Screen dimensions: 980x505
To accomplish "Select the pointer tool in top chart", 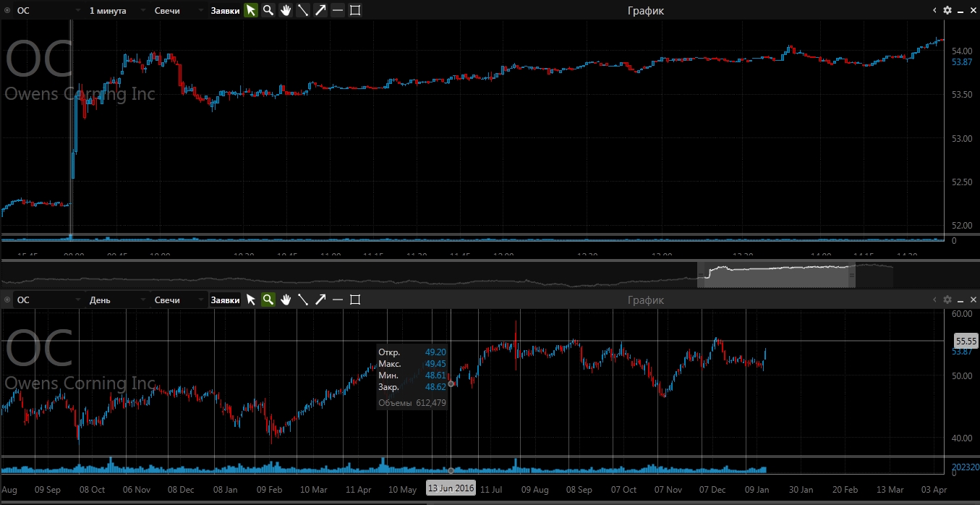I will point(251,11).
